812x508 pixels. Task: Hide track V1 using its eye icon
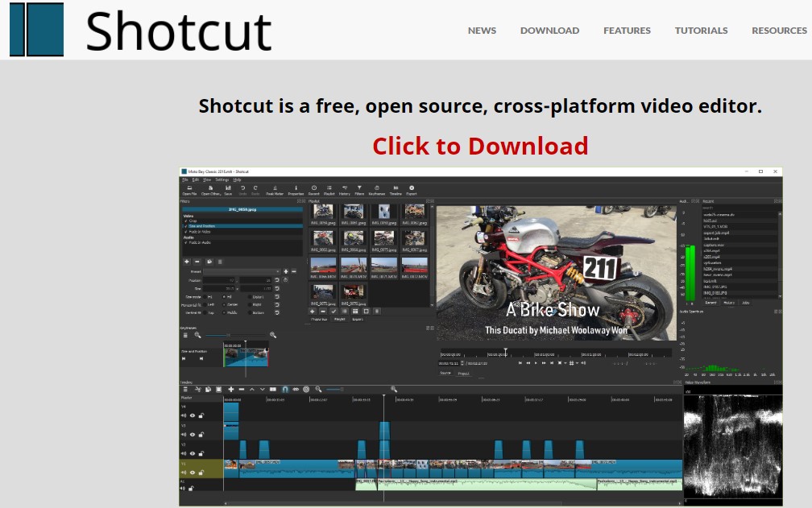click(192, 473)
